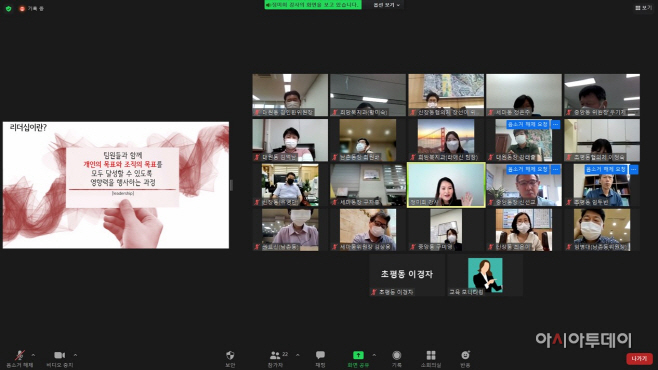
Task: Open the Chat (채팅) panel
Action: tap(320, 359)
